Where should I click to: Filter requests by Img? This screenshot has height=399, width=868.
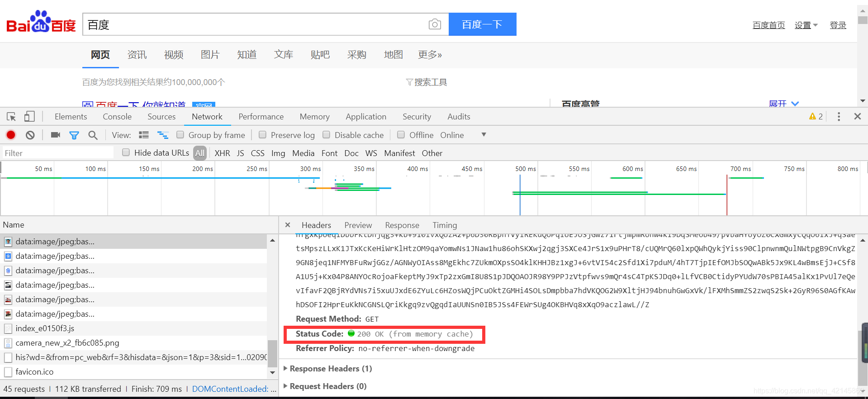tap(278, 153)
